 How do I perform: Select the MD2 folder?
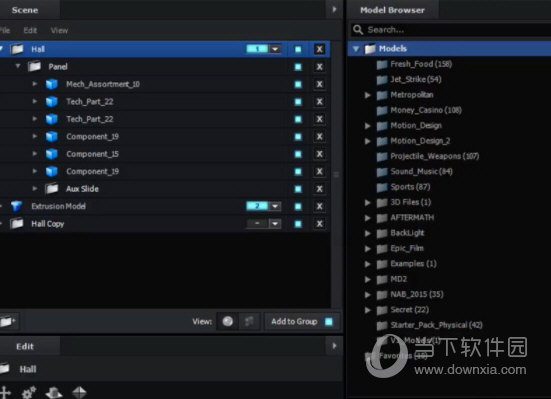399,279
